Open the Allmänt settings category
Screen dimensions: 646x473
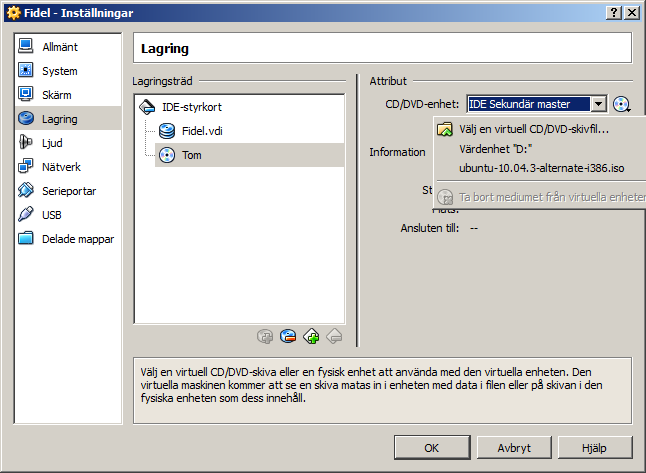point(60,47)
